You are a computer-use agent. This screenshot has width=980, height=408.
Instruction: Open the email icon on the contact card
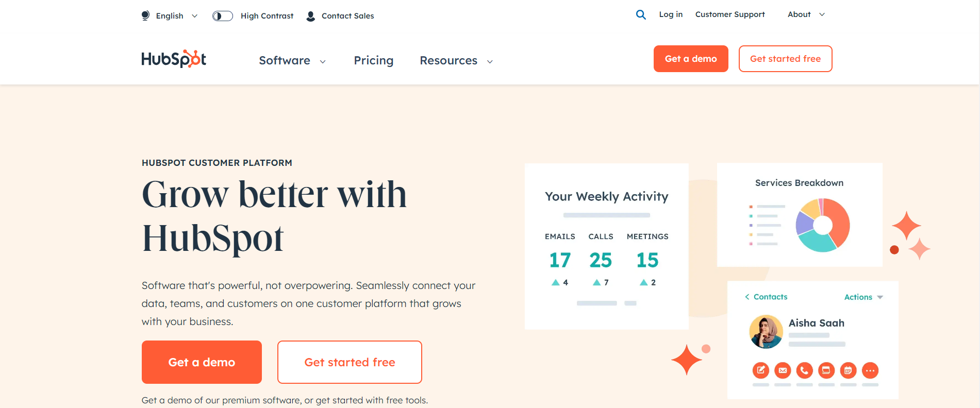tap(783, 370)
